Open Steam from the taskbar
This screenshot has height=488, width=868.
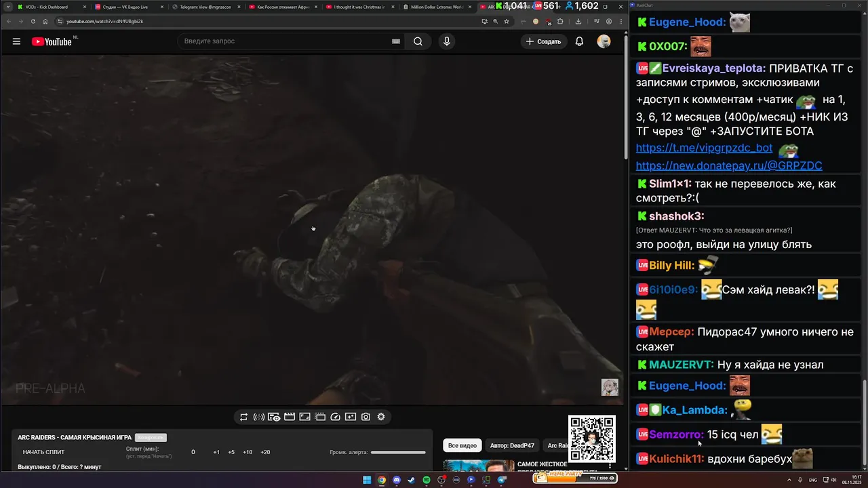click(x=411, y=480)
